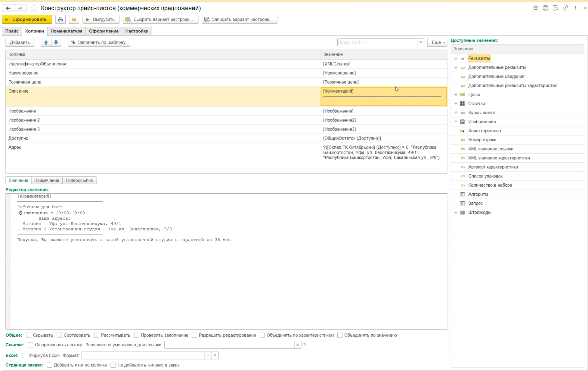Screen dimensions: 588x371
Task: Open the Еще dropdown menu
Action: [x=437, y=42]
